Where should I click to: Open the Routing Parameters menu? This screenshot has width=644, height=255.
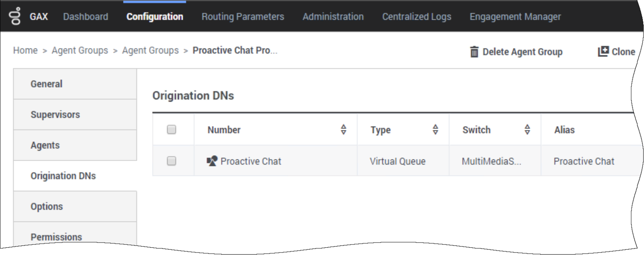[243, 16]
